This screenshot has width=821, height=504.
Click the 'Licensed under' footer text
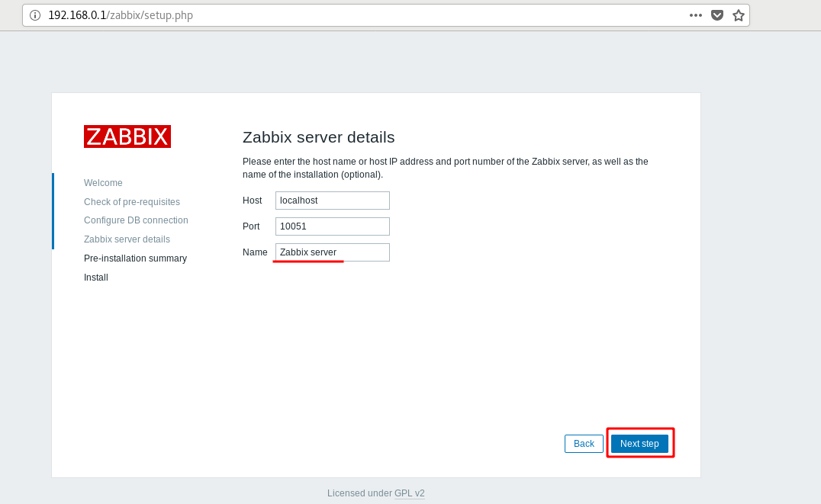tap(359, 493)
